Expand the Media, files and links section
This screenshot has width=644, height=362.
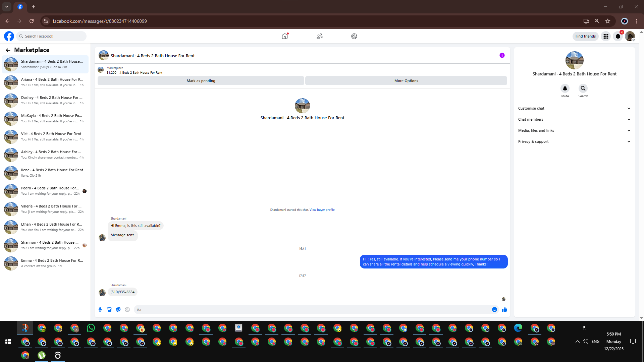pyautogui.click(x=574, y=130)
